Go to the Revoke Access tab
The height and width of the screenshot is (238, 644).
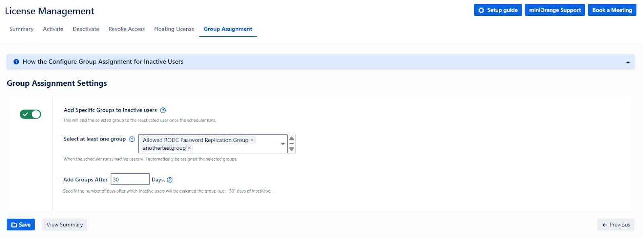(126, 29)
